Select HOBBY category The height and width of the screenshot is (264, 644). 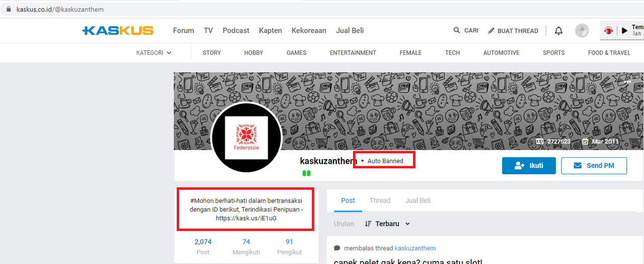(x=254, y=52)
